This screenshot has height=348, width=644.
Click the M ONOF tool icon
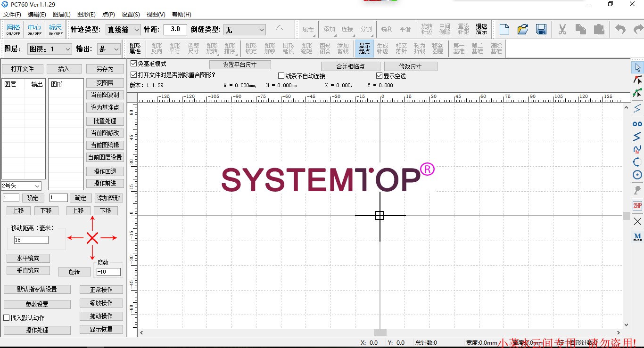[637, 237]
